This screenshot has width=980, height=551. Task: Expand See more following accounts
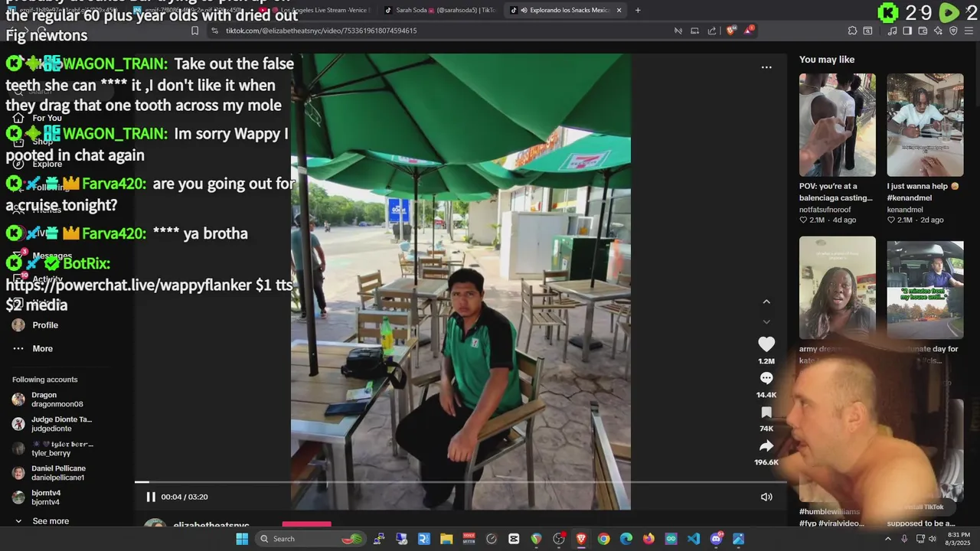pos(51,521)
